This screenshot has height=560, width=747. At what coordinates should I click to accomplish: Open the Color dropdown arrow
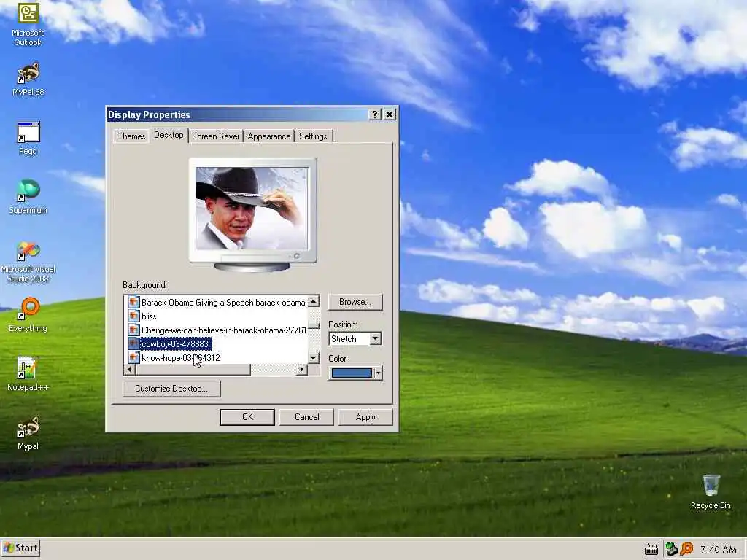(378, 373)
